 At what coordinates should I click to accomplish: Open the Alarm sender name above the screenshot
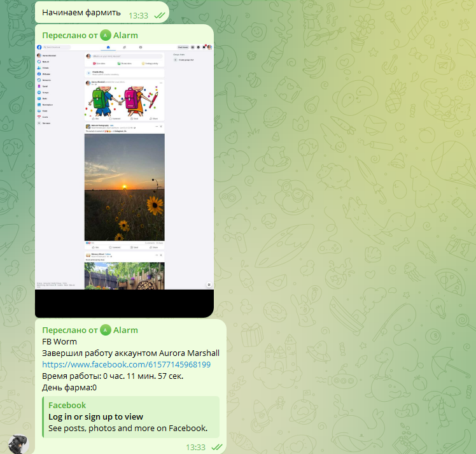[x=125, y=36]
